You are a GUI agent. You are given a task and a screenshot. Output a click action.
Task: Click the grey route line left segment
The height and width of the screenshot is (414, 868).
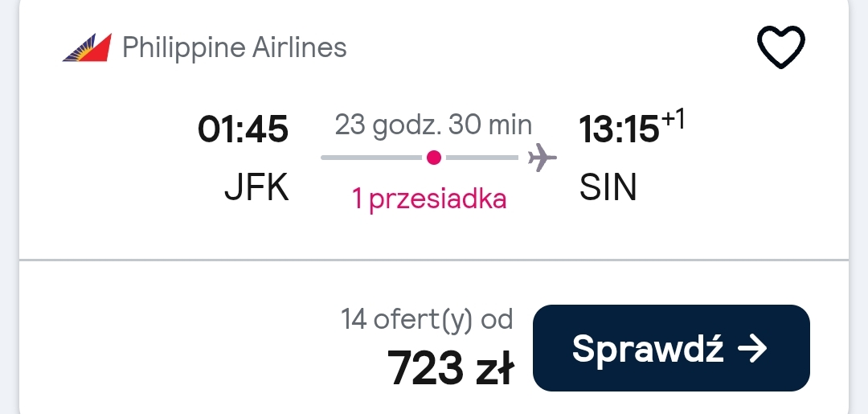pos(371,158)
